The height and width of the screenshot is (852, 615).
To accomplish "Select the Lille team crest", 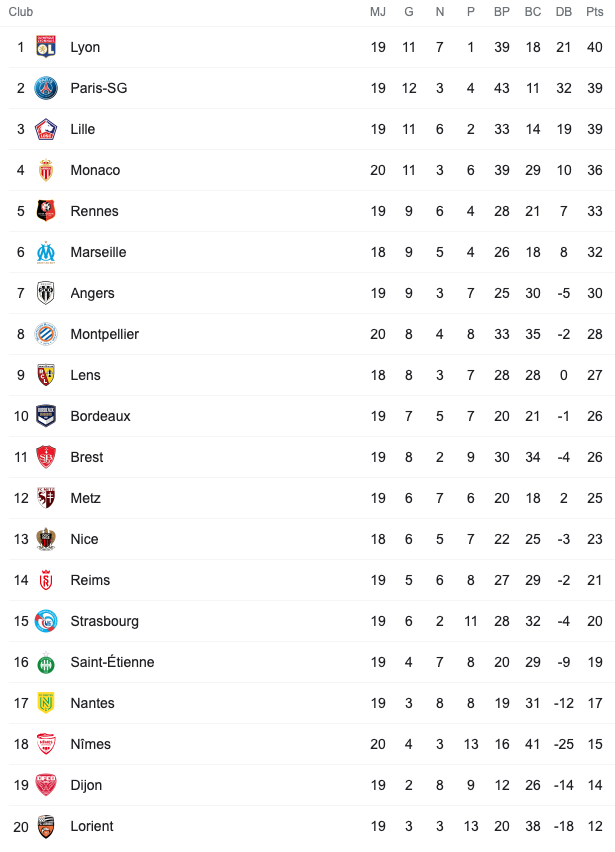I will pos(46,129).
